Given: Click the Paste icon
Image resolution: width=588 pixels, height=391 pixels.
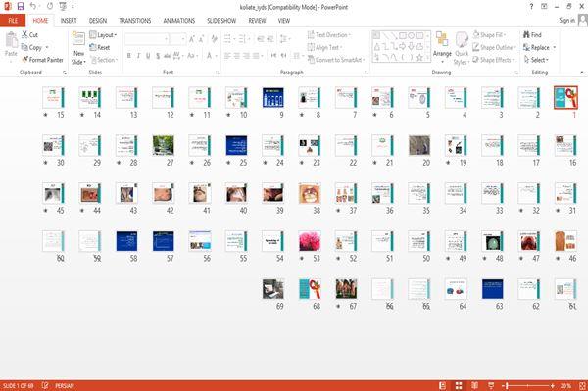Looking at the screenshot, I should pos(11,40).
